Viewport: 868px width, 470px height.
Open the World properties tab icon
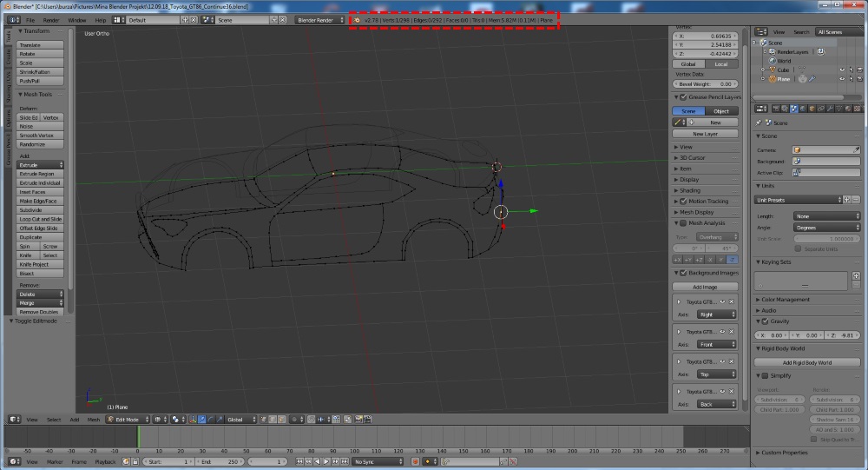click(803, 109)
